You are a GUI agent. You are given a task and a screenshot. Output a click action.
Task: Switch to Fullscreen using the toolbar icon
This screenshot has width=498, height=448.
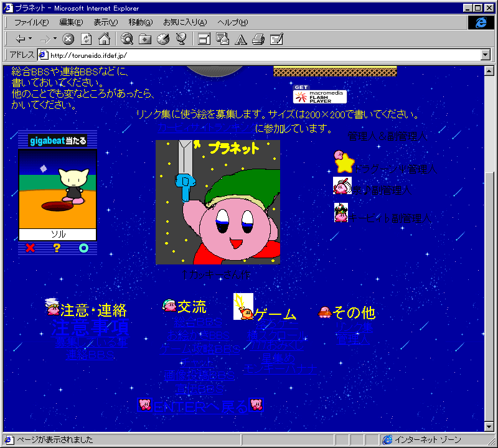point(204,39)
